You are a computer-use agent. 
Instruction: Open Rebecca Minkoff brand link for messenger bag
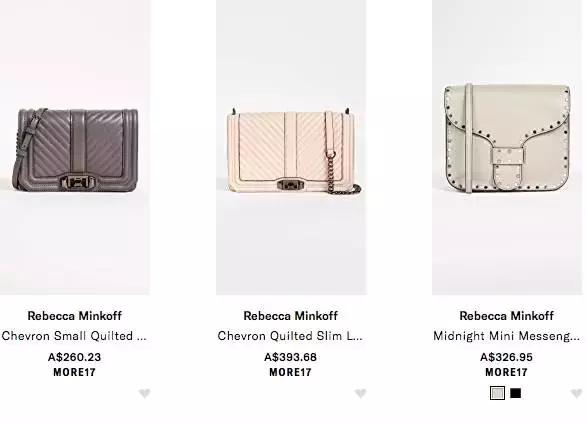point(507,316)
